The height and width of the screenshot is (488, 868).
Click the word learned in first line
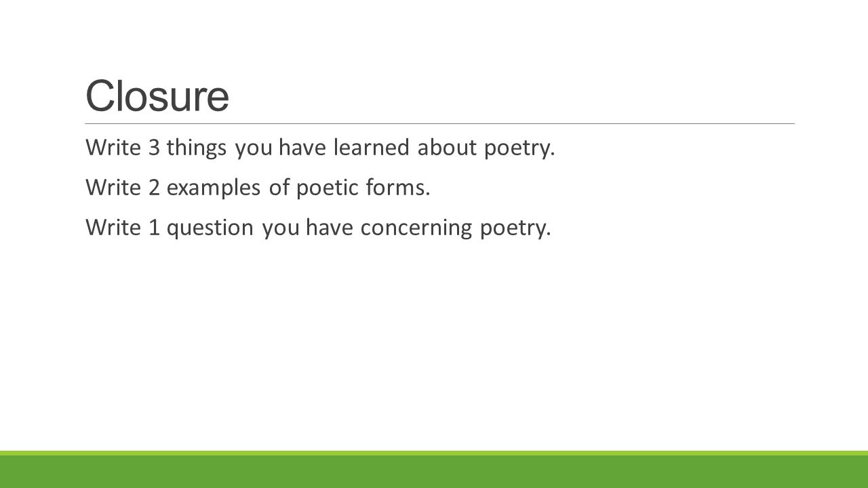(x=372, y=147)
